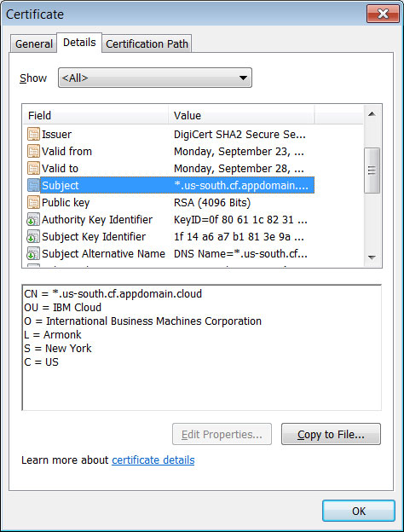Click the S = New York line
The image size is (404, 532).
[58, 349]
